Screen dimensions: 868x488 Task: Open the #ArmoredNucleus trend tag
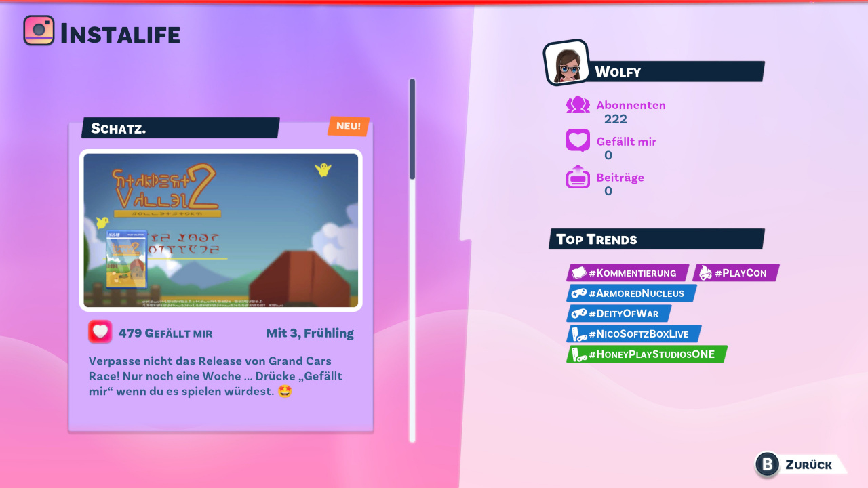[x=631, y=293]
